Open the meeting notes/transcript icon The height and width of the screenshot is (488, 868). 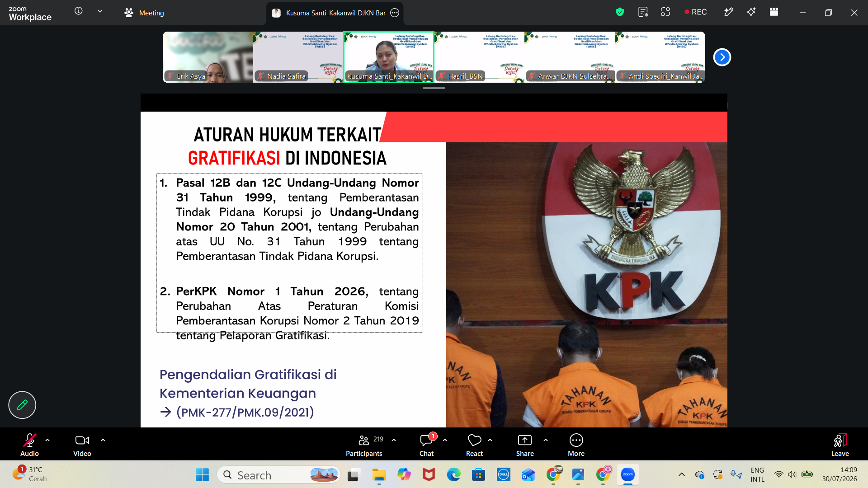(643, 12)
